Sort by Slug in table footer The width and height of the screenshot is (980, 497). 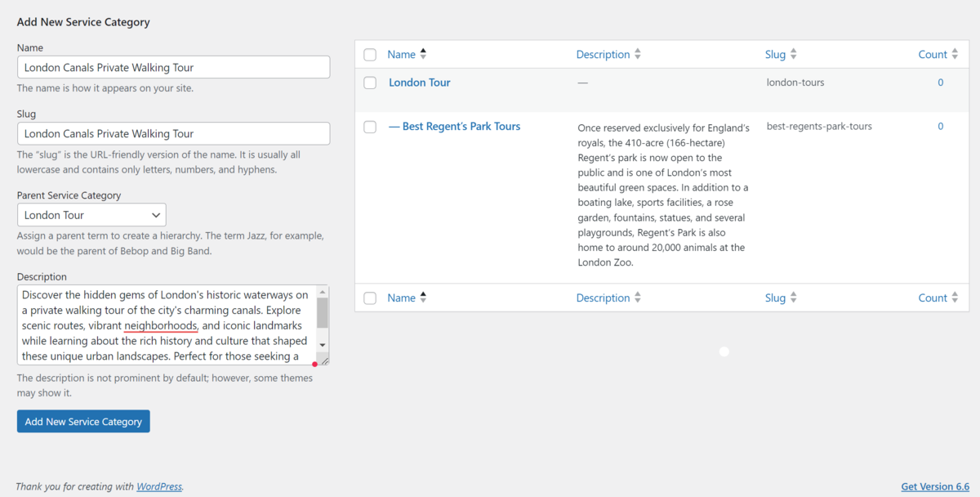coord(781,298)
